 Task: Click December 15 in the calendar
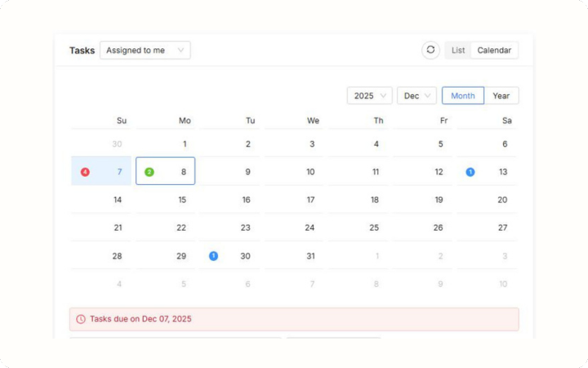(x=165, y=199)
